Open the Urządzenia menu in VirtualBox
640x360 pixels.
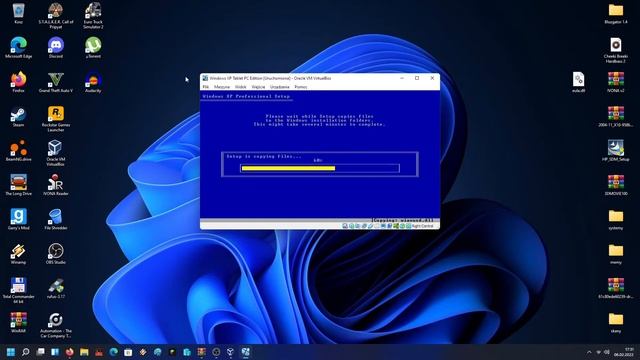[x=280, y=87]
